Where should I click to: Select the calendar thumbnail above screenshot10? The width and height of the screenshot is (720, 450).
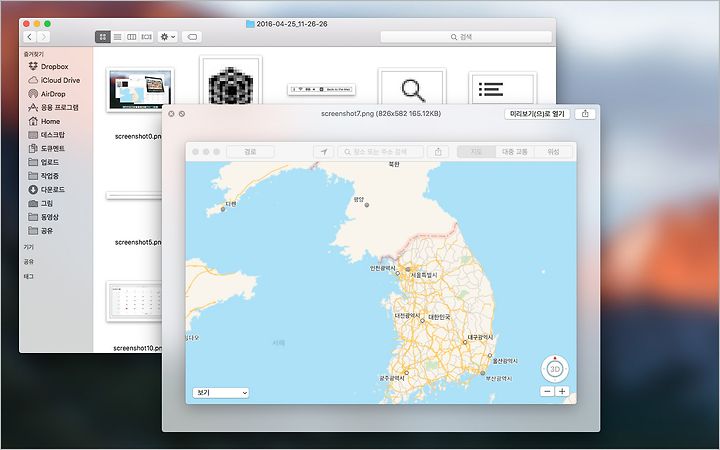point(135,302)
